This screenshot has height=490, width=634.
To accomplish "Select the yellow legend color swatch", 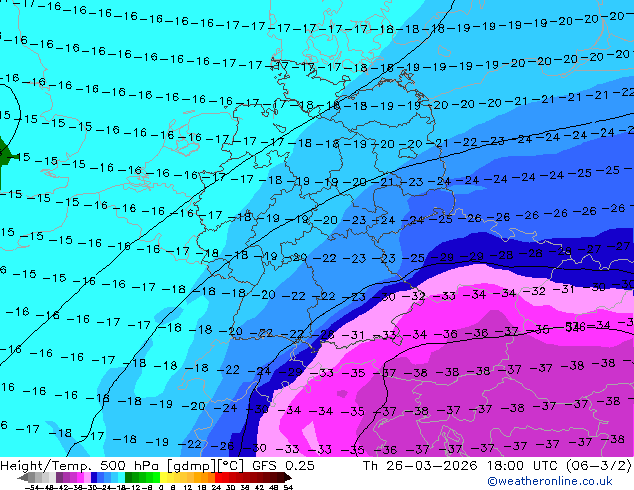I will (164, 477).
